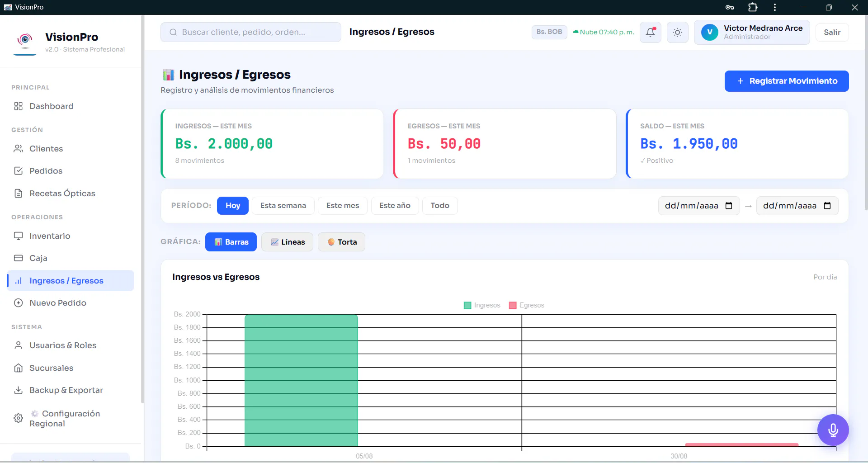Click the Bs. BOB currency badge
Image resolution: width=868 pixels, height=463 pixels.
[x=549, y=32]
